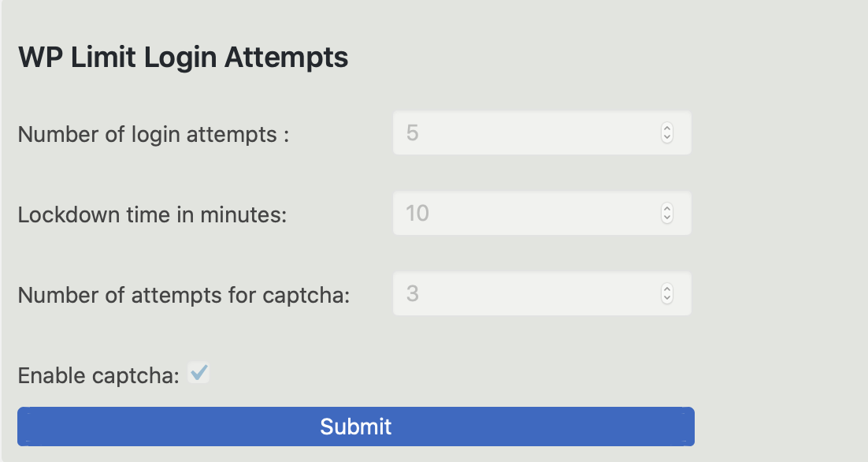Raise captcha attempts with up arrow
Viewport: 868px width, 462px height.
667,289
